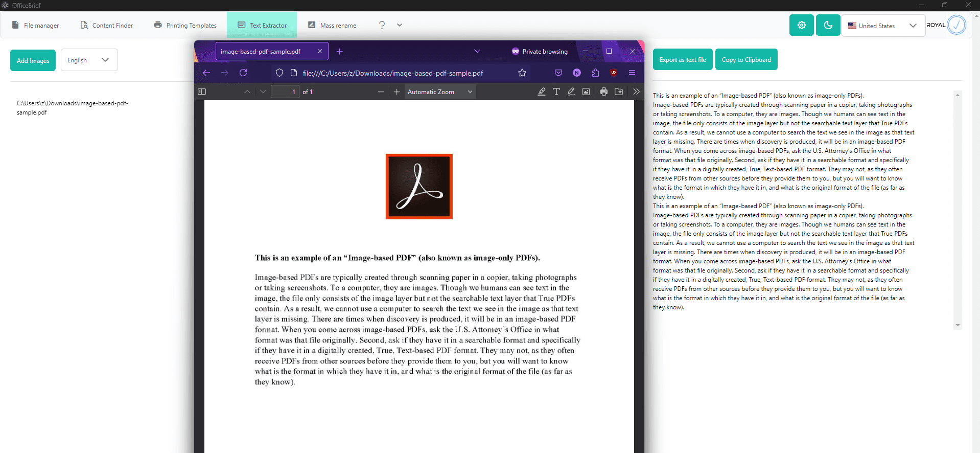
Task: Click the uBlock Origin extension icon
Action: pyautogui.click(x=614, y=73)
